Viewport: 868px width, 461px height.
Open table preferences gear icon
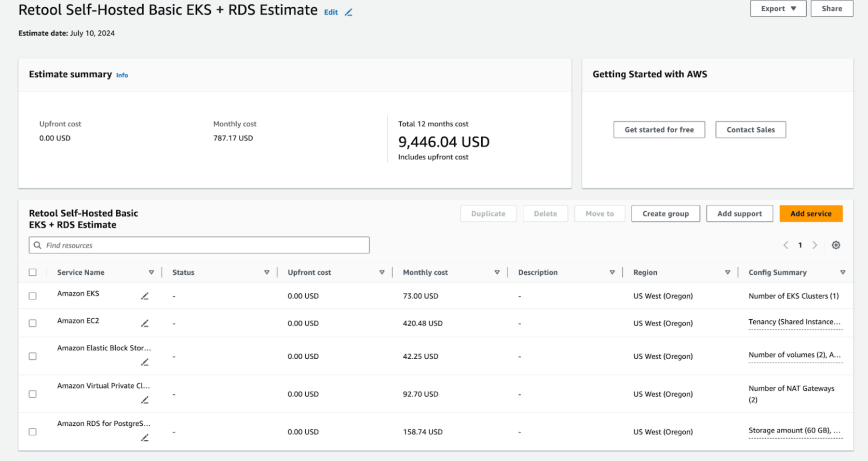pos(836,245)
